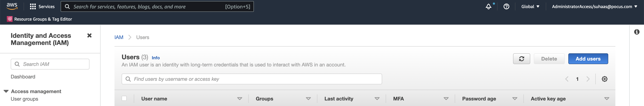Close the IAM navigation sidebar
Screen dimensions: 644x106
(89, 35)
